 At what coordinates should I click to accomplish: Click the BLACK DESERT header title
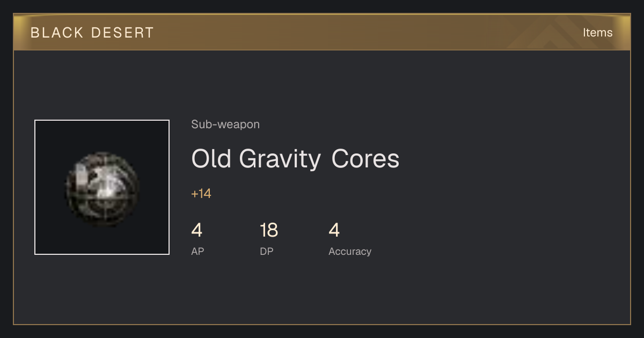92,33
